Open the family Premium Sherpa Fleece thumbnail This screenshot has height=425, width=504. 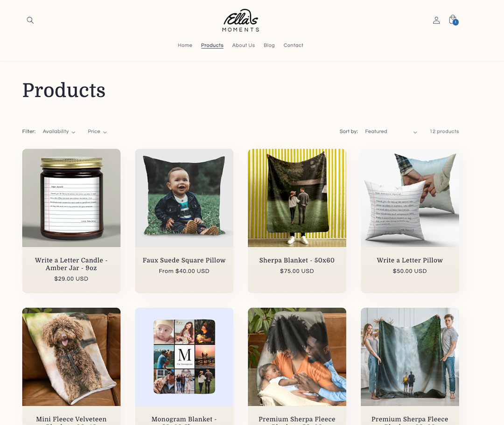(x=297, y=357)
